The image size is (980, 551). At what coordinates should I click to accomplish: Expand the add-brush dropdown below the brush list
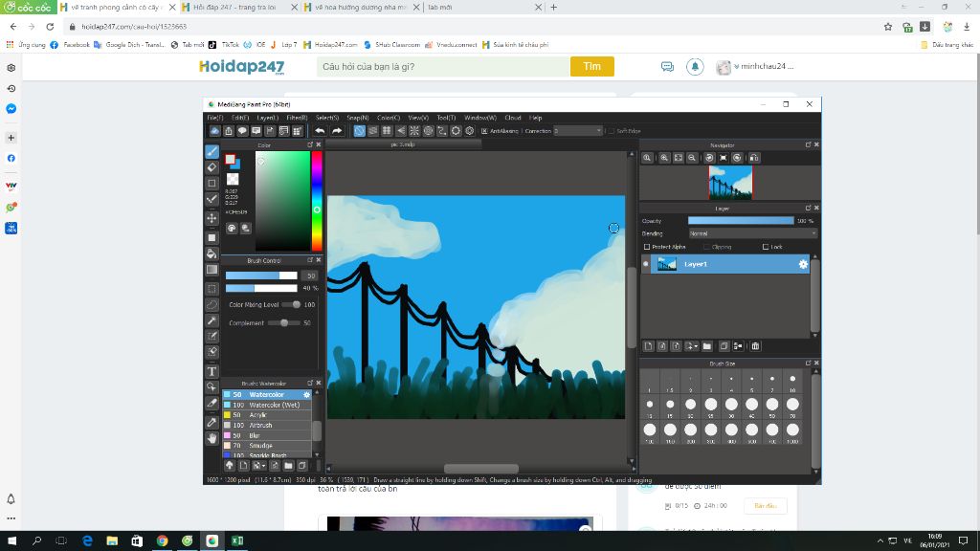coord(259,466)
